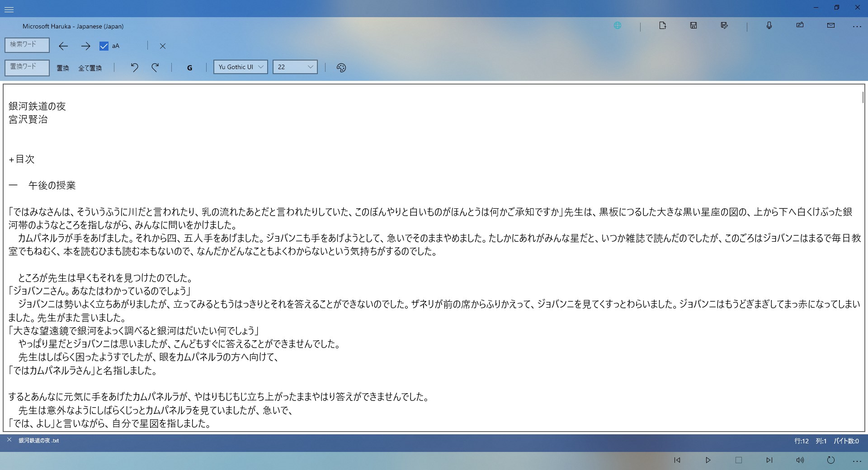Open the Yu Gothic UI font dropdown
Image resolution: width=868 pixels, height=470 pixels.
pos(241,67)
